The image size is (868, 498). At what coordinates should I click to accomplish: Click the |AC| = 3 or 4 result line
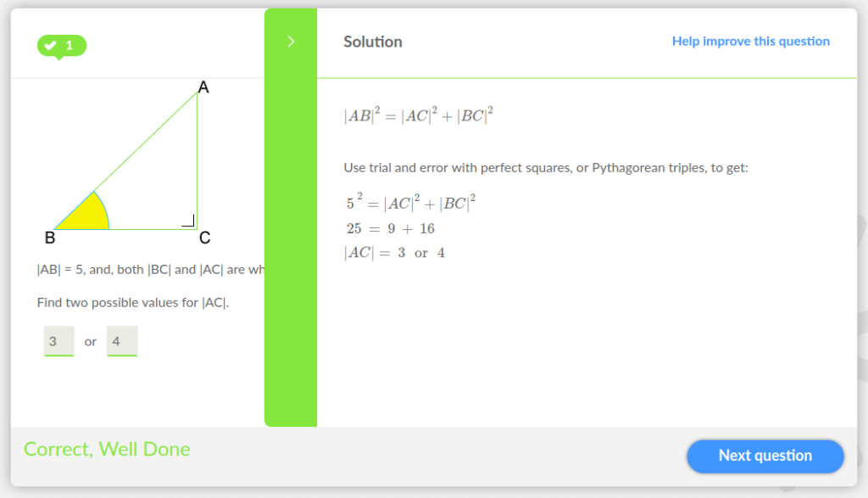[394, 253]
